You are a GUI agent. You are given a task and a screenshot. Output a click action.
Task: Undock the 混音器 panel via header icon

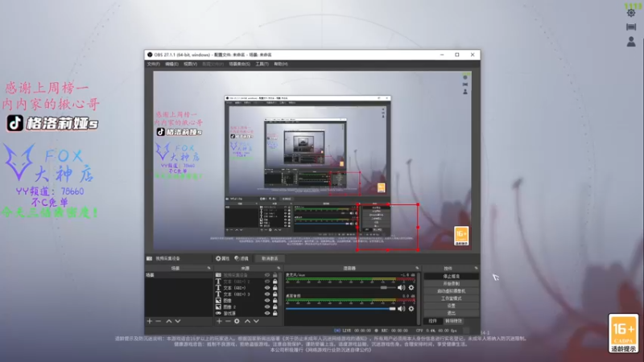point(417,268)
